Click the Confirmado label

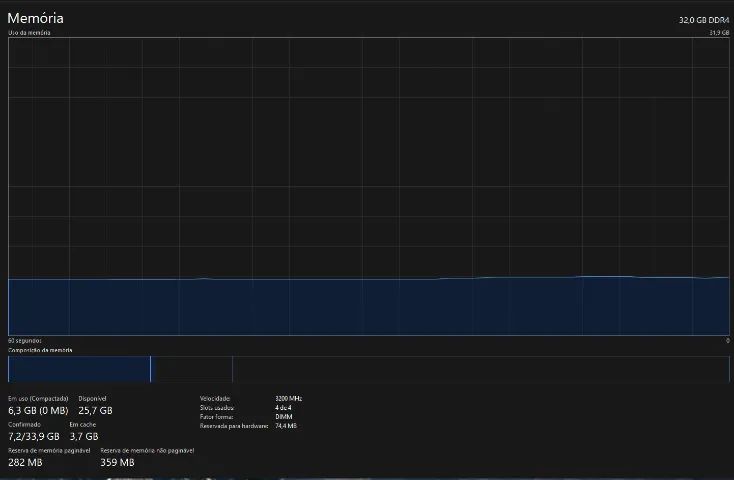[24, 424]
